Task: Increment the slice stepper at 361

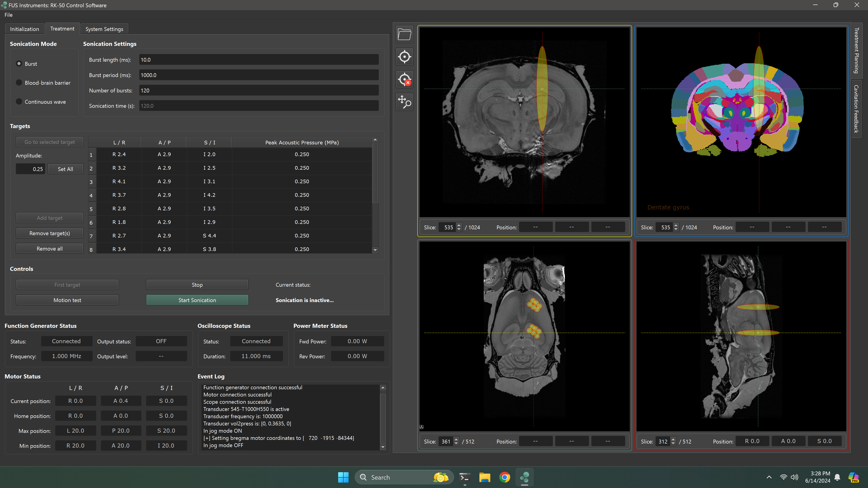Action: click(456, 439)
